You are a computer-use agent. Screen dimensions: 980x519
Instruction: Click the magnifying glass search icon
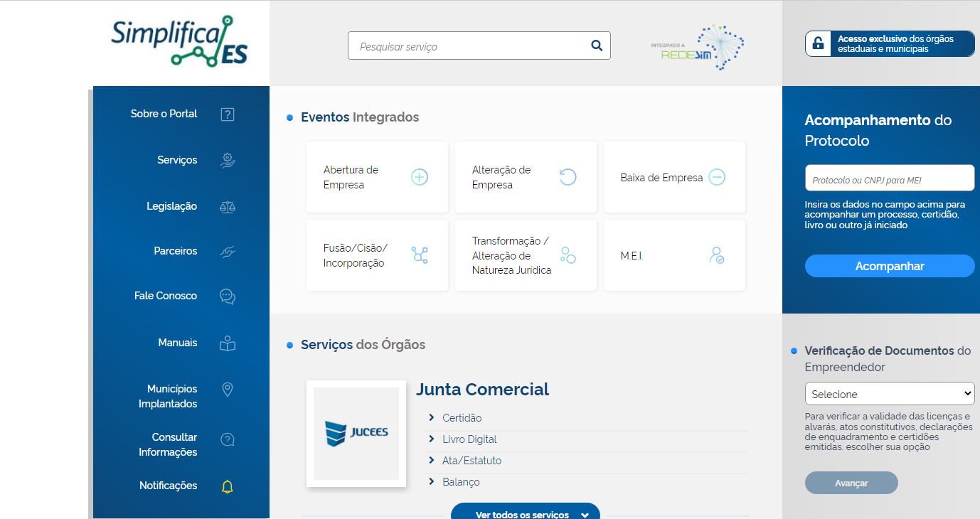[x=596, y=46]
